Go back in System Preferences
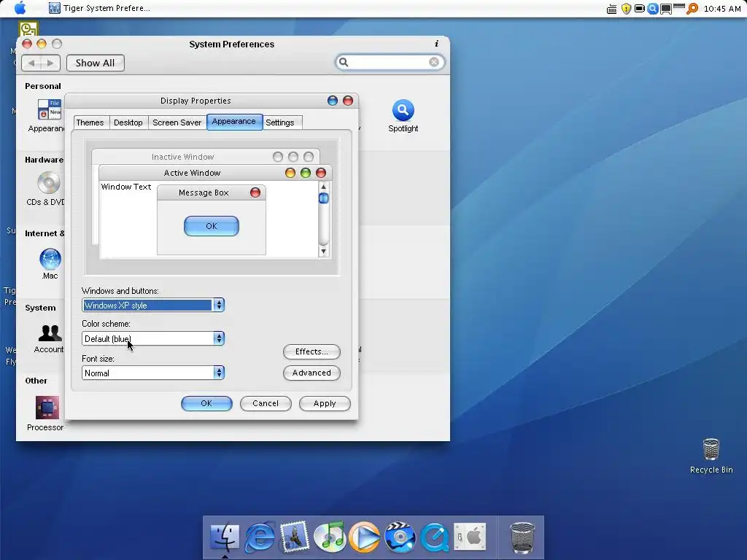 31,63
